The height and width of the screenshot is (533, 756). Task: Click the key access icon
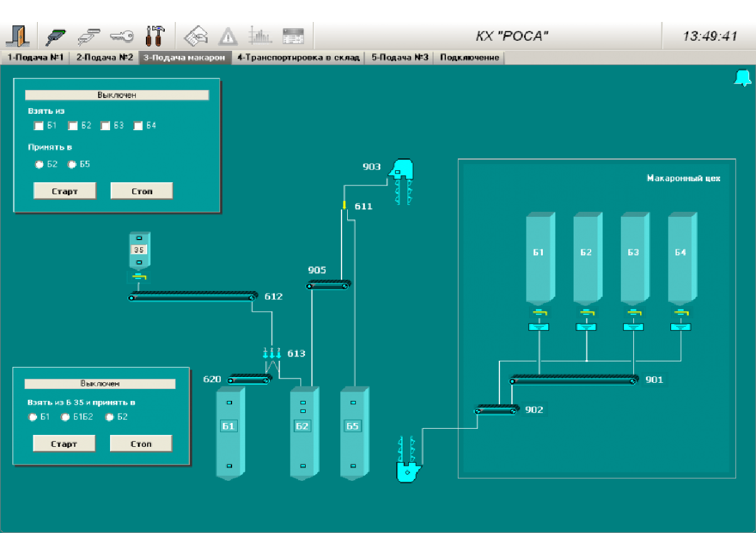[121, 36]
